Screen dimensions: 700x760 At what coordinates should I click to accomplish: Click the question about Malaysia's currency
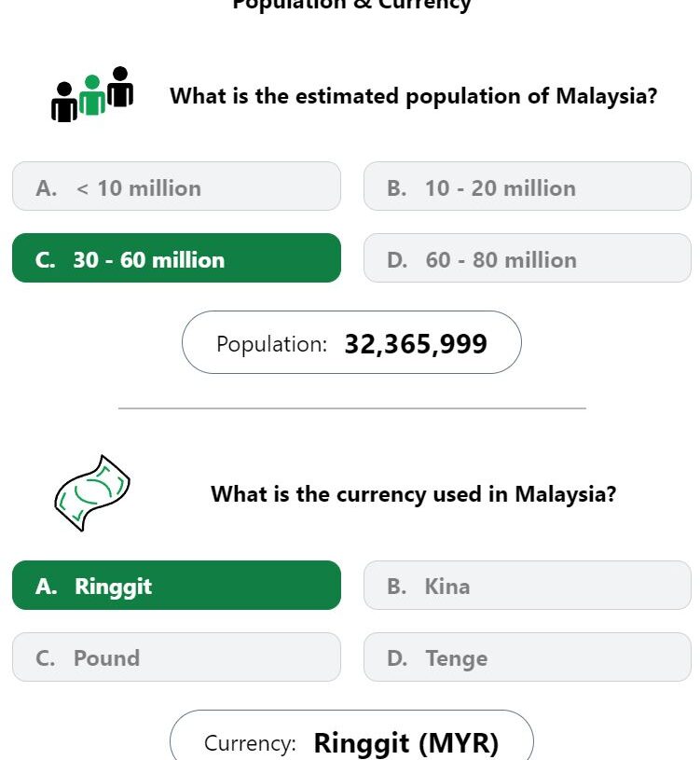[413, 494]
